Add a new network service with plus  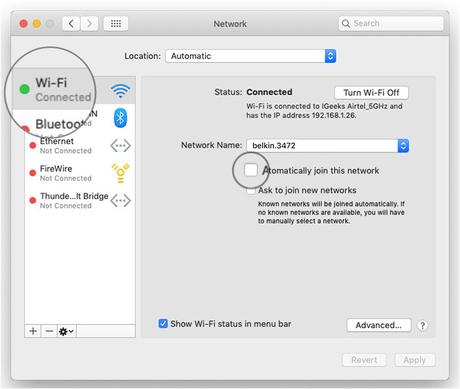click(x=33, y=331)
